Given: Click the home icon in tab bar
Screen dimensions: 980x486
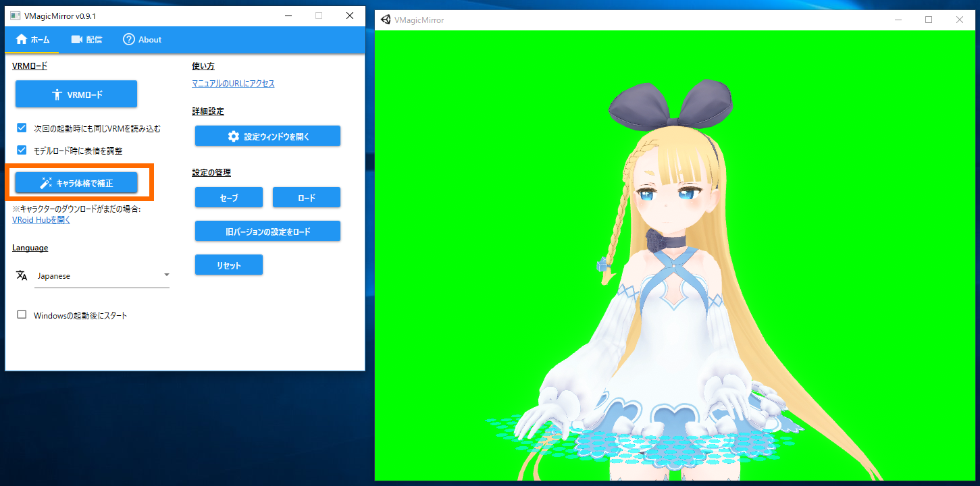Looking at the screenshot, I should coord(21,39).
